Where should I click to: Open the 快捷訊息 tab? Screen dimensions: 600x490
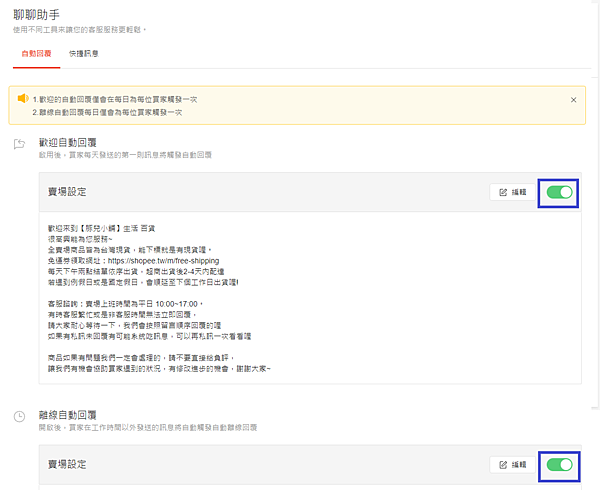[x=84, y=54]
